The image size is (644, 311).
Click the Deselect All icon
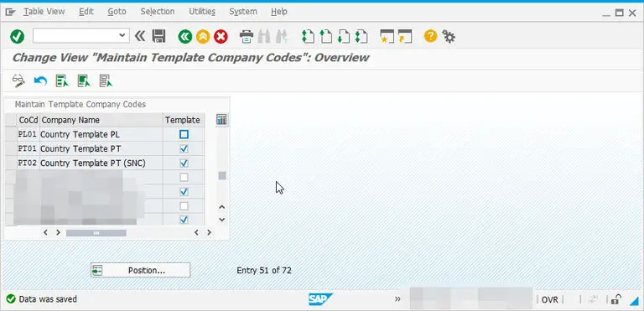tap(106, 80)
